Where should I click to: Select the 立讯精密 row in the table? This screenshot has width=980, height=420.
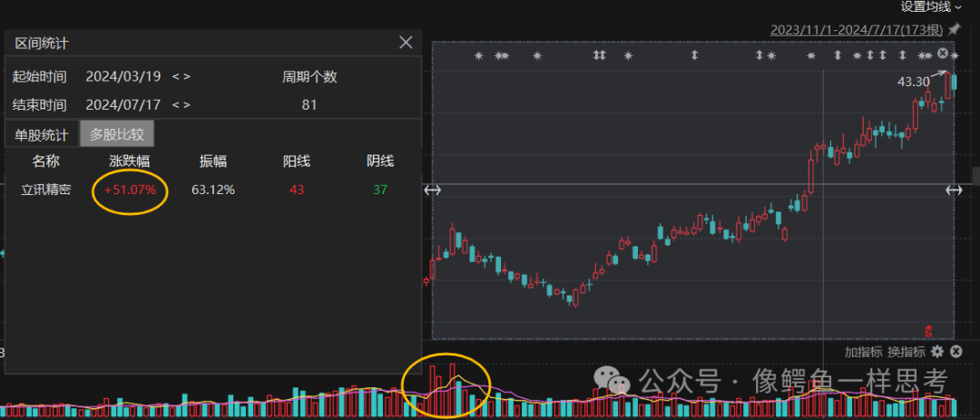click(x=212, y=190)
